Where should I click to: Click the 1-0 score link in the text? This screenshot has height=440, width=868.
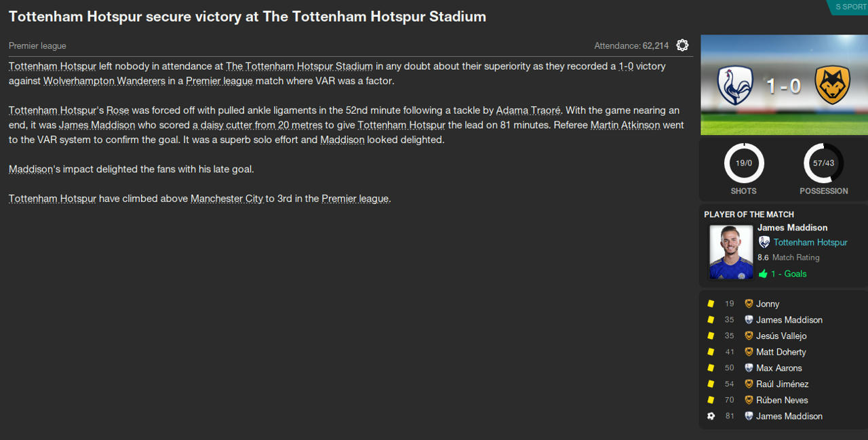[626, 66]
